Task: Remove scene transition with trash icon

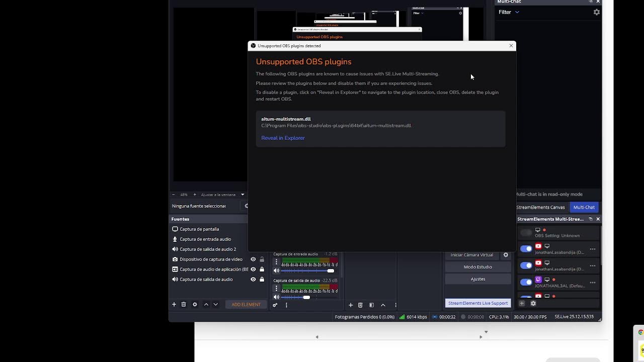Action: [x=360, y=305]
